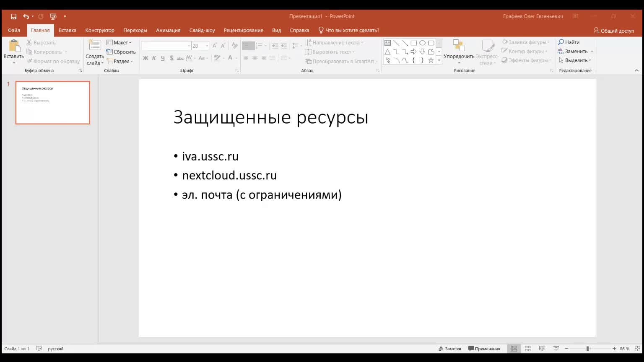
Task: Toggle underline (Ч) formatting
Action: 163,58
